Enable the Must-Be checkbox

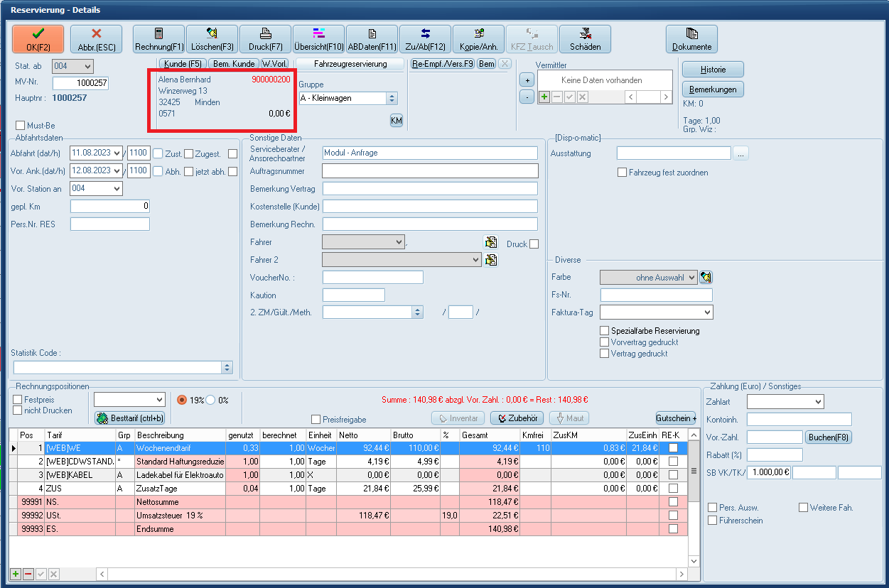(x=20, y=126)
